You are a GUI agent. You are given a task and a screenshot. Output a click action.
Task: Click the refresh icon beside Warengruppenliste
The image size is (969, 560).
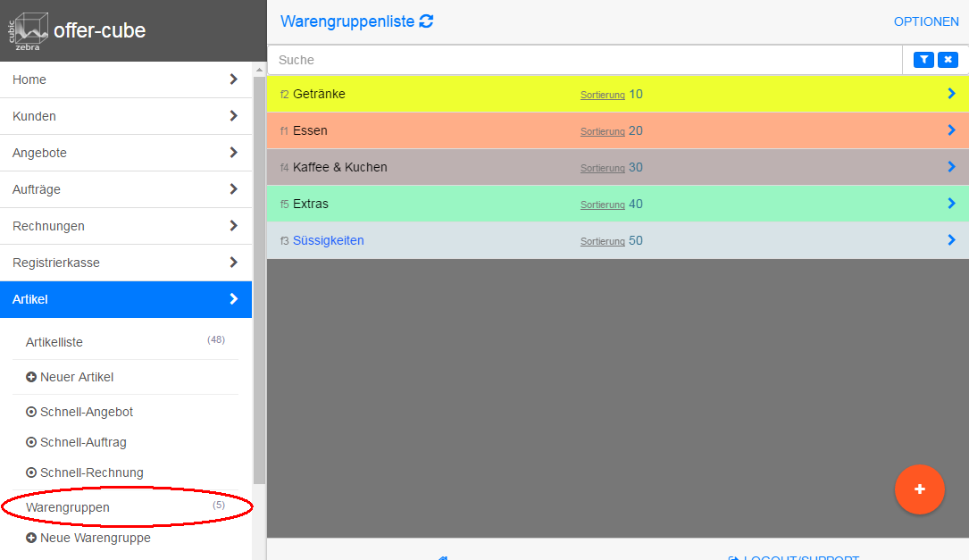427,21
